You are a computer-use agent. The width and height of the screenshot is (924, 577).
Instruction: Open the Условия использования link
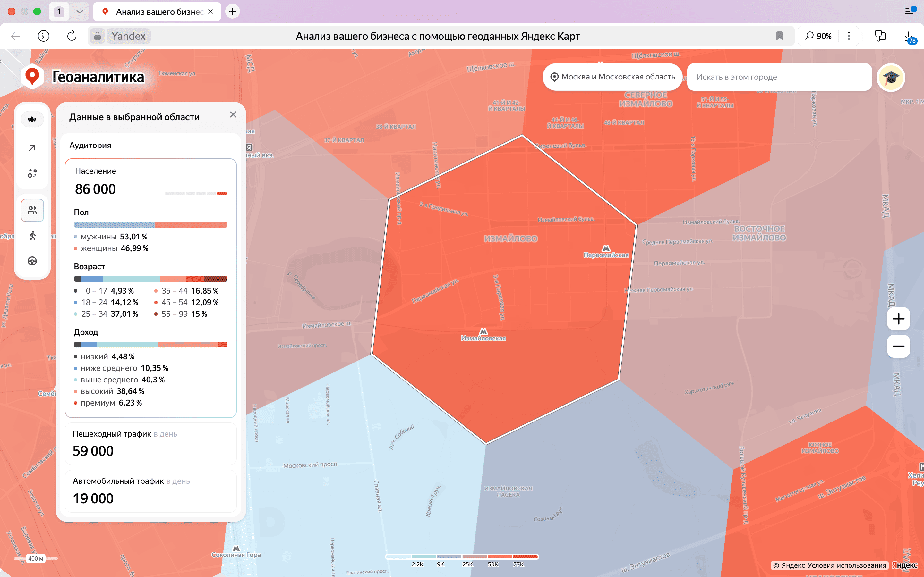[x=846, y=565]
